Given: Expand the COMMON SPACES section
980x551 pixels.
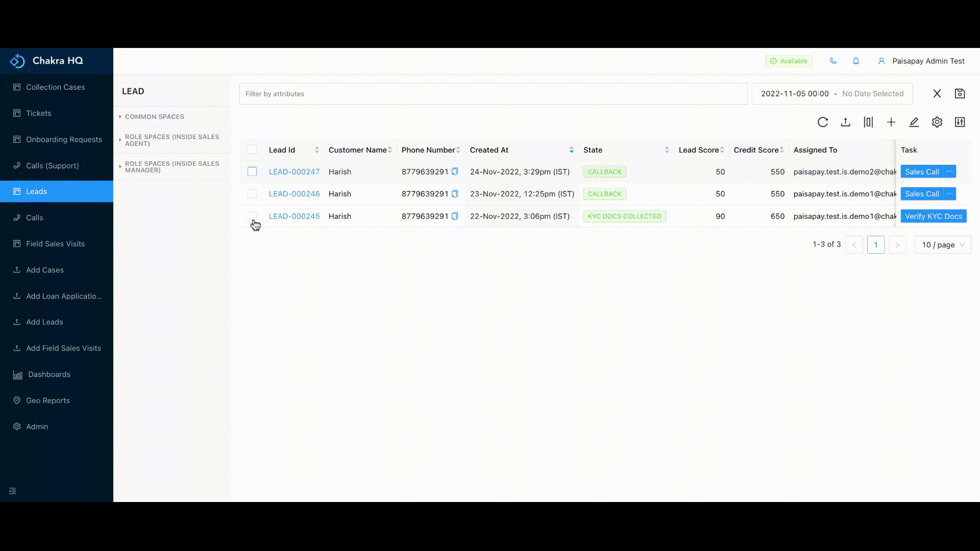Looking at the screenshot, I should pos(154,117).
